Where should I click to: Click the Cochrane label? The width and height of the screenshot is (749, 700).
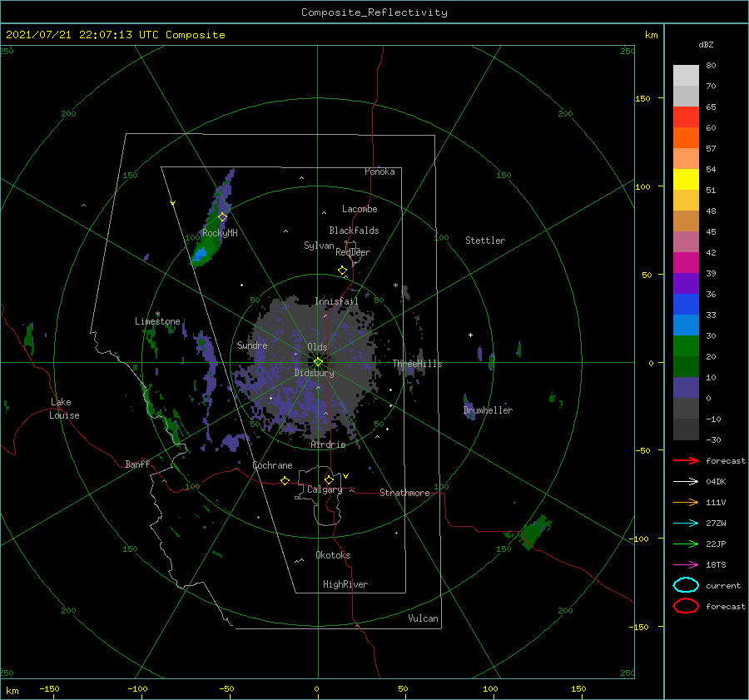point(272,465)
